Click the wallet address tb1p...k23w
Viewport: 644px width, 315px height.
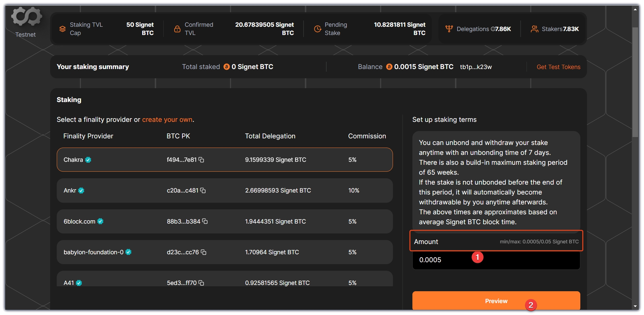476,67
